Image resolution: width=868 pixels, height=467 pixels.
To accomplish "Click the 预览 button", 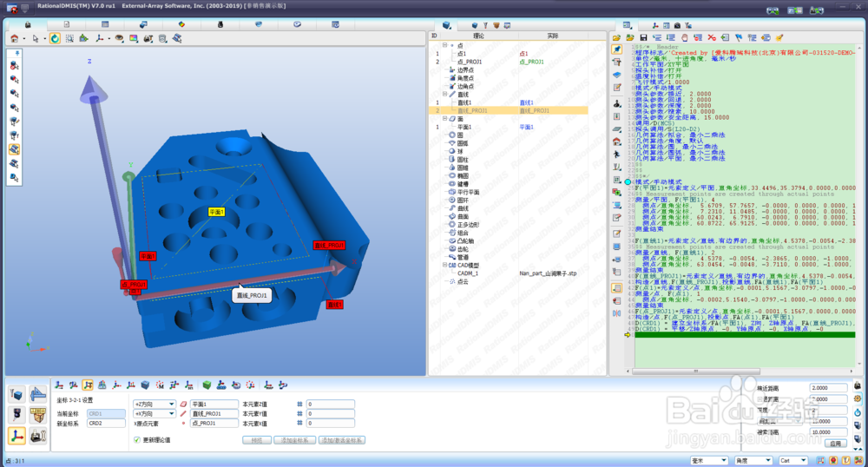I will [x=257, y=440].
